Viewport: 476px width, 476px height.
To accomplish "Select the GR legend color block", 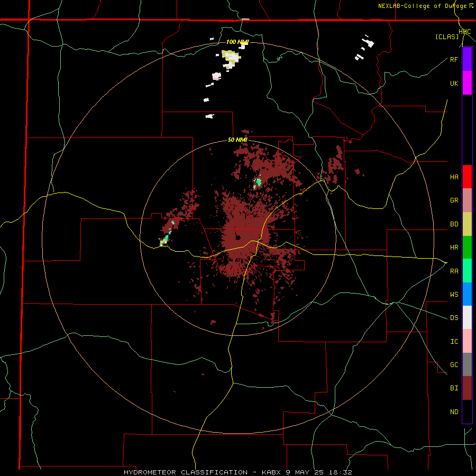I will click(467, 200).
